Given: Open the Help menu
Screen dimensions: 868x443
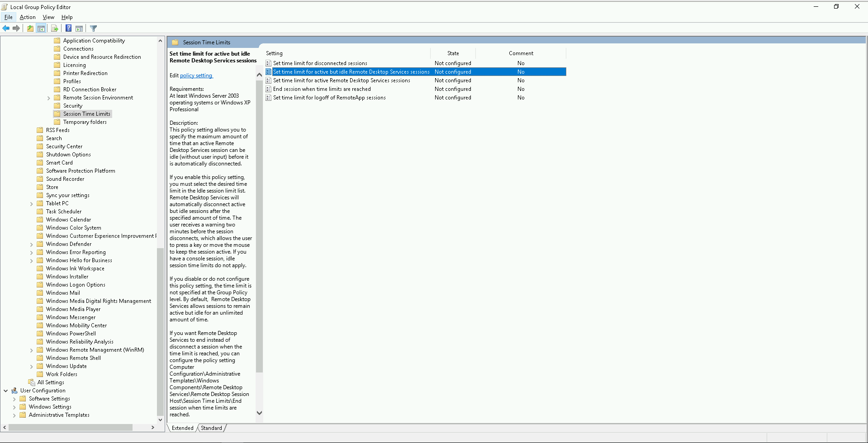Looking at the screenshot, I should pyautogui.click(x=67, y=17).
